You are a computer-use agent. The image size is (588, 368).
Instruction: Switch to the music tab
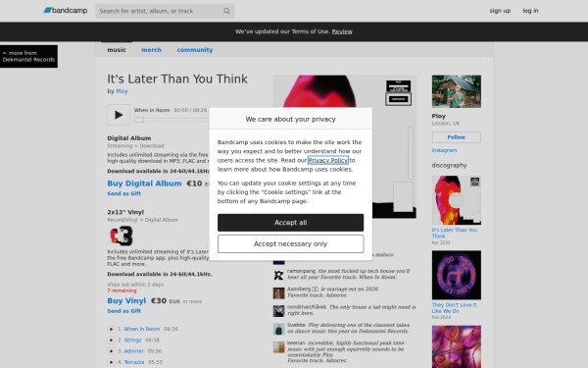117,50
